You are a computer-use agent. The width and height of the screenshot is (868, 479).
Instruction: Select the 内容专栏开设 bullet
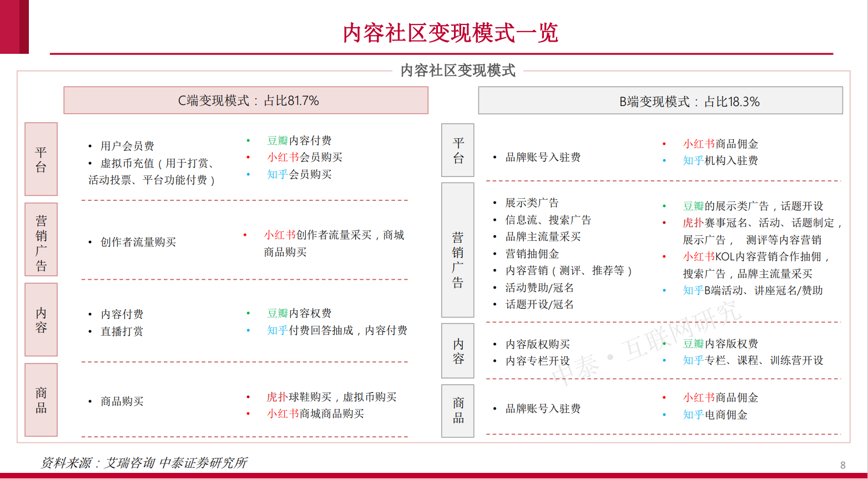(x=538, y=361)
